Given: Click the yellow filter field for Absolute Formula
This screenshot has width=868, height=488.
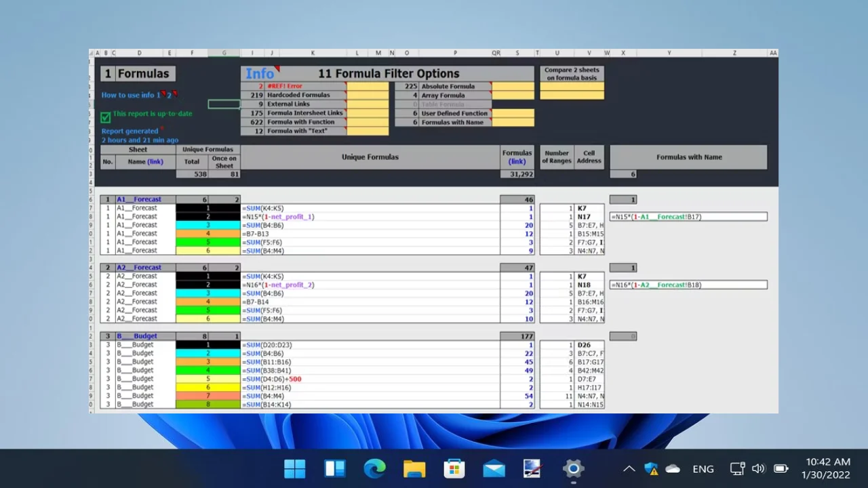Looking at the screenshot, I should (x=513, y=86).
